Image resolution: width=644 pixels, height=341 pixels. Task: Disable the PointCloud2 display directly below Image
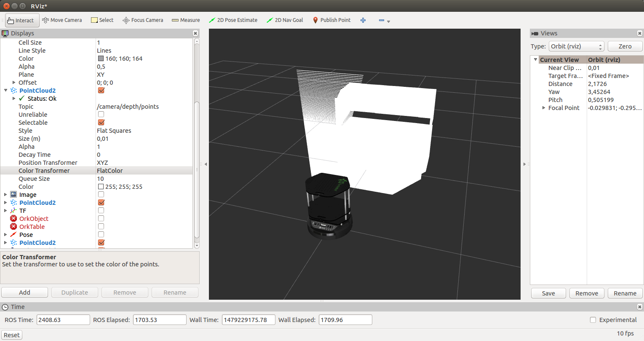point(101,203)
